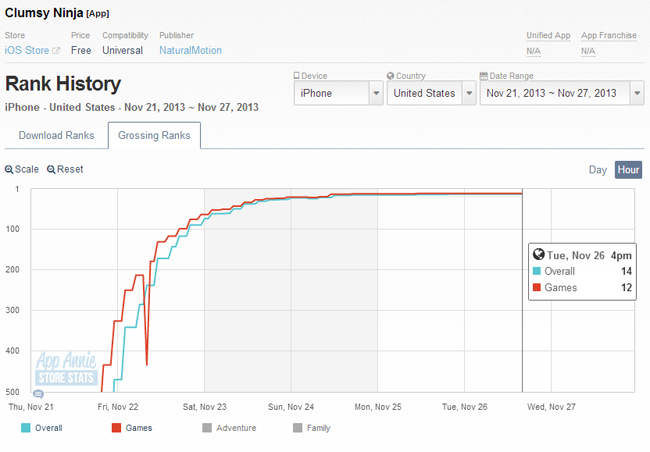The image size is (650, 452).
Task: Toggle the Games series in legend
Action: point(132,428)
